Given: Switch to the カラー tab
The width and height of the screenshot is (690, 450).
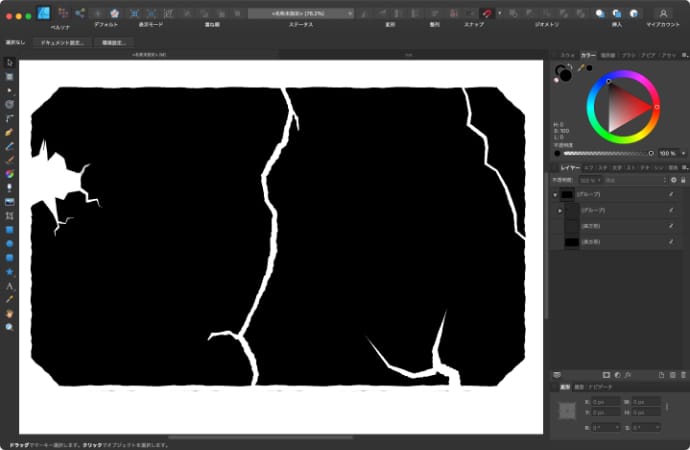Looking at the screenshot, I should pyautogui.click(x=587, y=56).
